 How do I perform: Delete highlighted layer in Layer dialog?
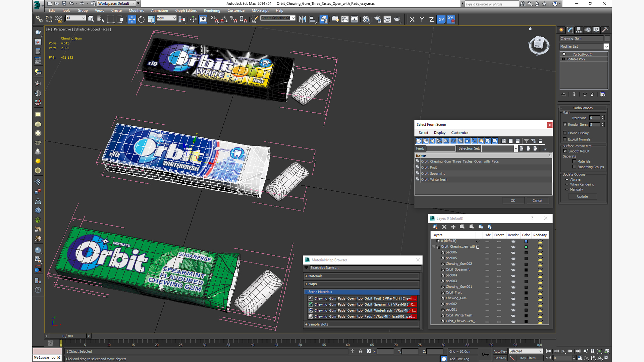click(x=444, y=227)
